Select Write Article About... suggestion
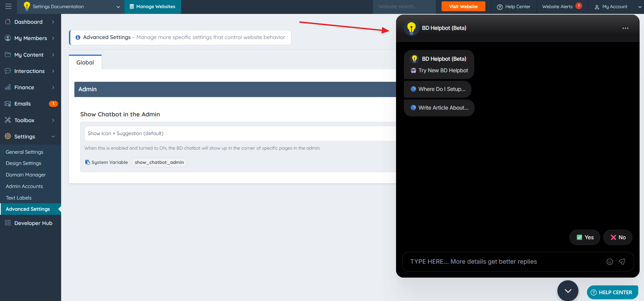This screenshot has width=644, height=301. (x=439, y=108)
